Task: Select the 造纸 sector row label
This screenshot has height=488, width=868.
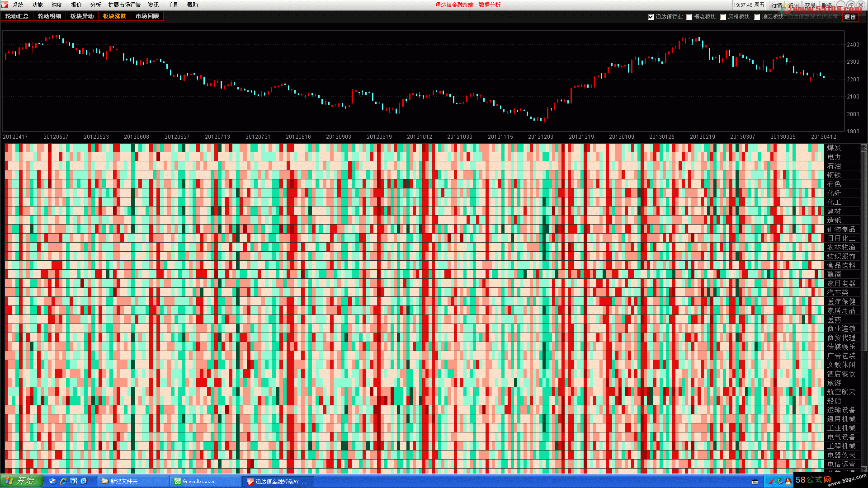Action: [x=834, y=220]
